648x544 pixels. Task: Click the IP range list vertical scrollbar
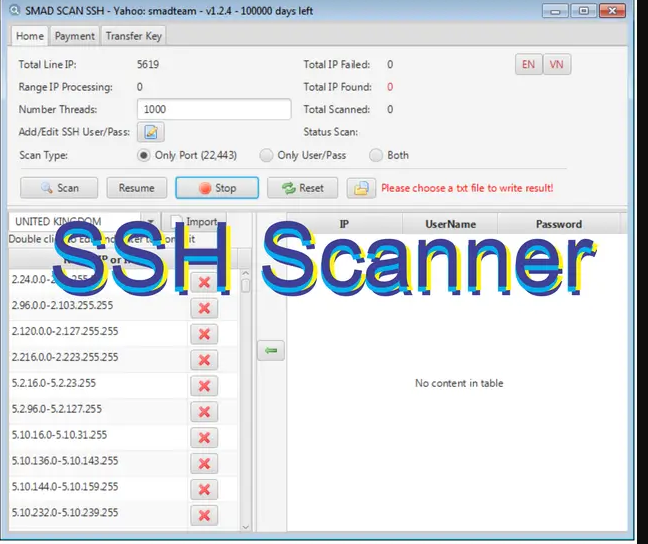(x=246, y=400)
